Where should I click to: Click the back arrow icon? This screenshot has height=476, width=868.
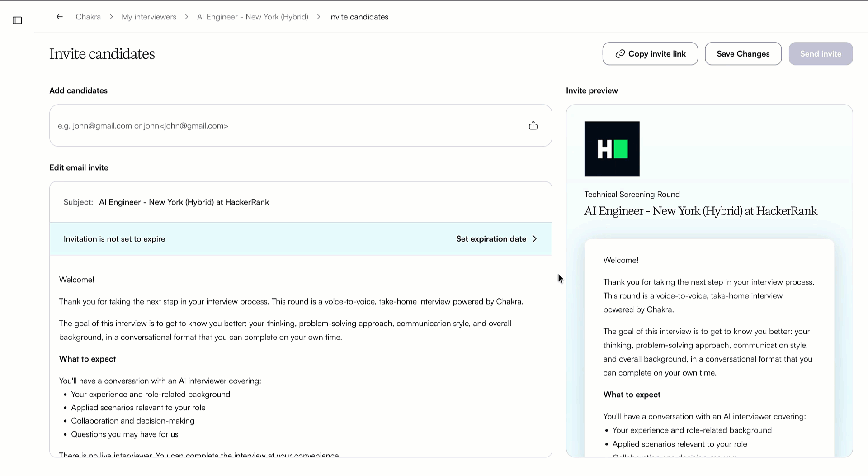coord(60,17)
